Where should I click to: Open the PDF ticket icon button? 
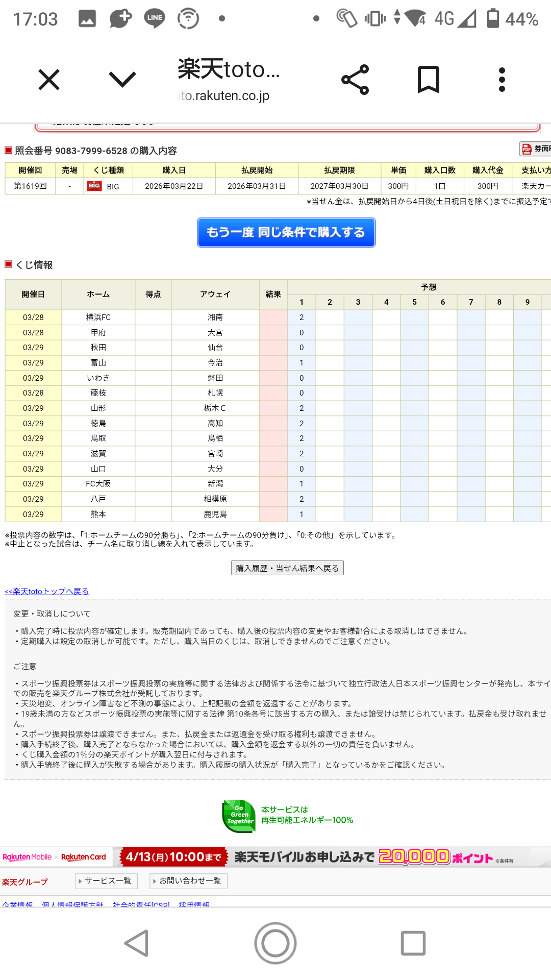coord(535,149)
